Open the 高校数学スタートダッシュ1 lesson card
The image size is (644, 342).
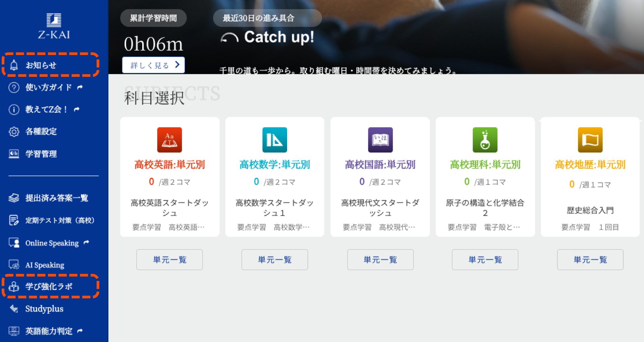pos(274,208)
